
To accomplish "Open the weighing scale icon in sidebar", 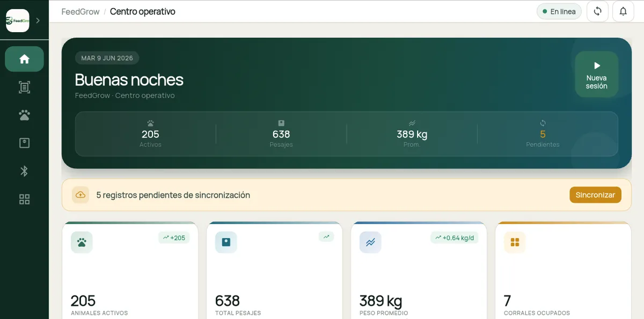I will [x=24, y=143].
